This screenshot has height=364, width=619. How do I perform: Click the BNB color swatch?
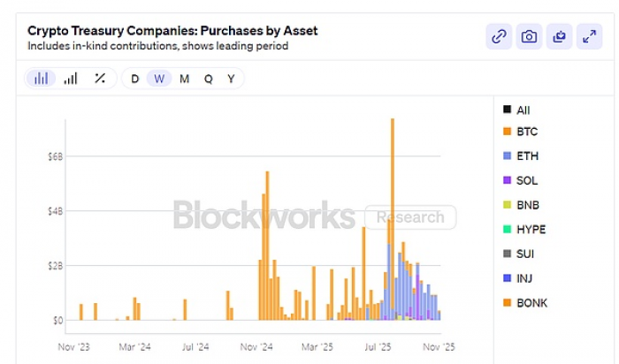[507, 205]
